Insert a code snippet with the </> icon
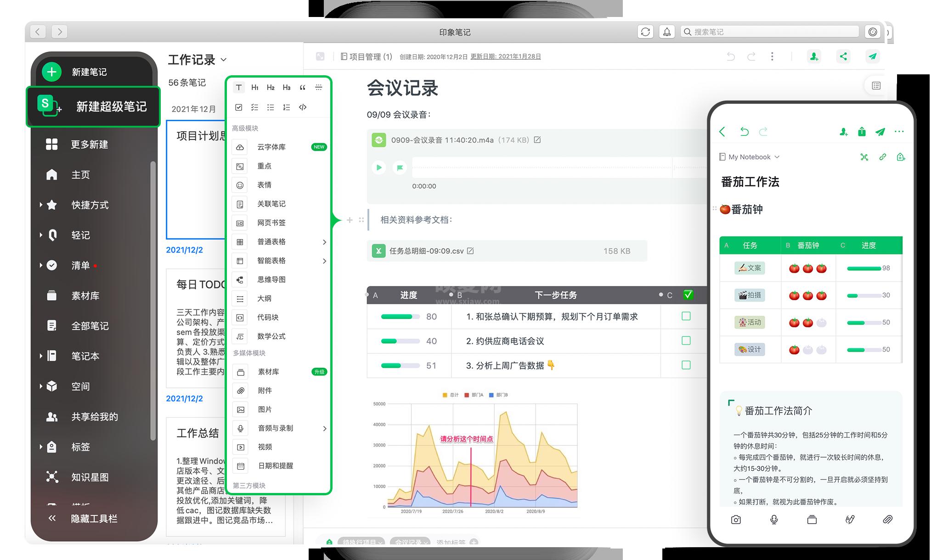 tap(303, 107)
